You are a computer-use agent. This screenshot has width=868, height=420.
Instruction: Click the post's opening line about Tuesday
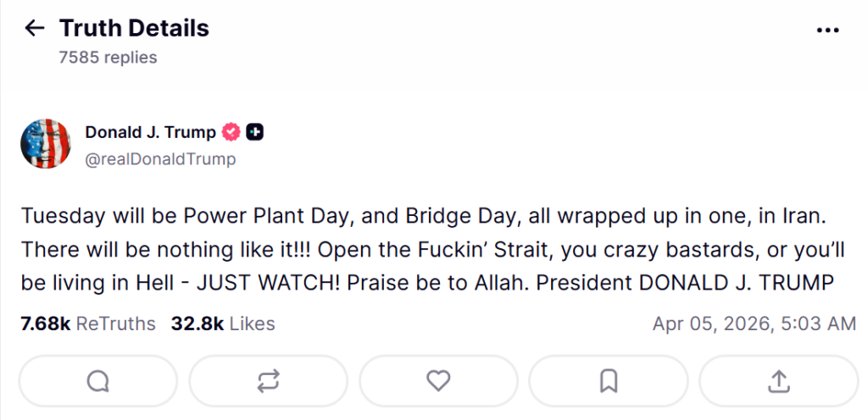(254, 216)
